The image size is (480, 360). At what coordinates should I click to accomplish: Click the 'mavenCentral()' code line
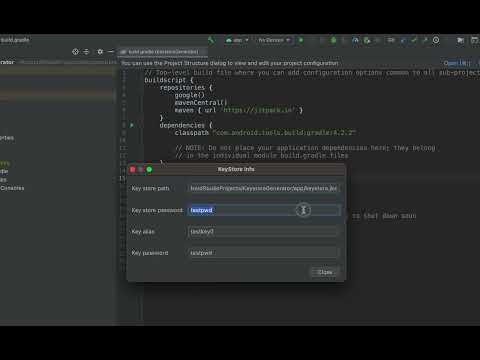click(201, 103)
